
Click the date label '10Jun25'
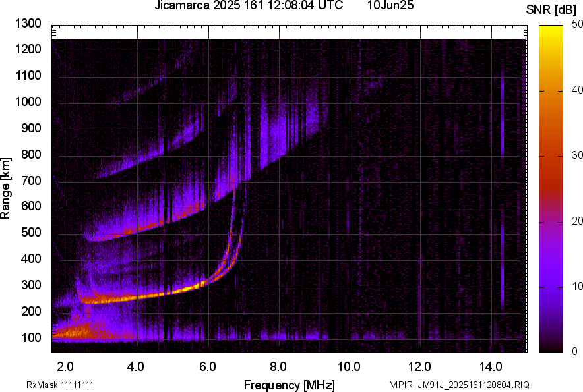pos(390,5)
